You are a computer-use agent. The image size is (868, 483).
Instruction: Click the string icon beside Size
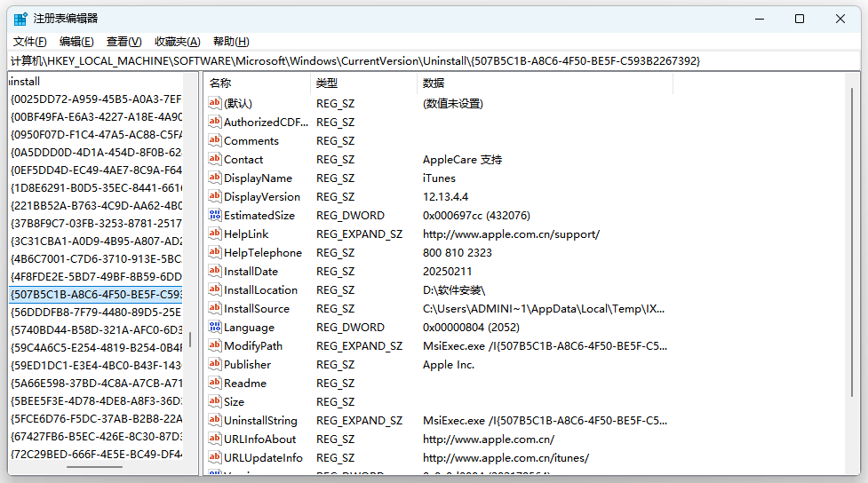215,401
